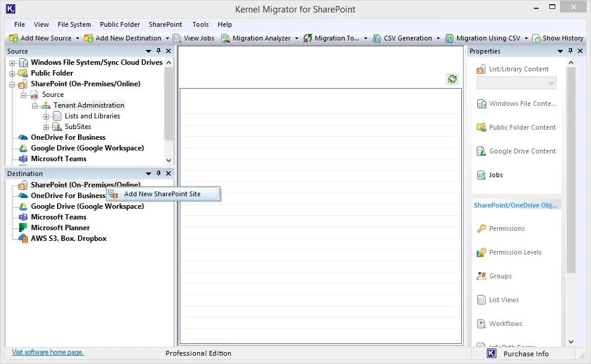The width and height of the screenshot is (591, 364).
Task: Open the Help menu
Action: pyautogui.click(x=224, y=24)
